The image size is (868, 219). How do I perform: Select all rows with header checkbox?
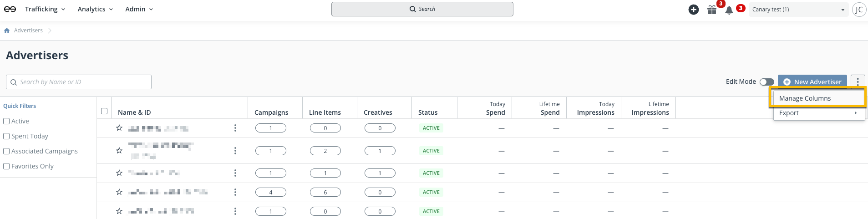104,111
